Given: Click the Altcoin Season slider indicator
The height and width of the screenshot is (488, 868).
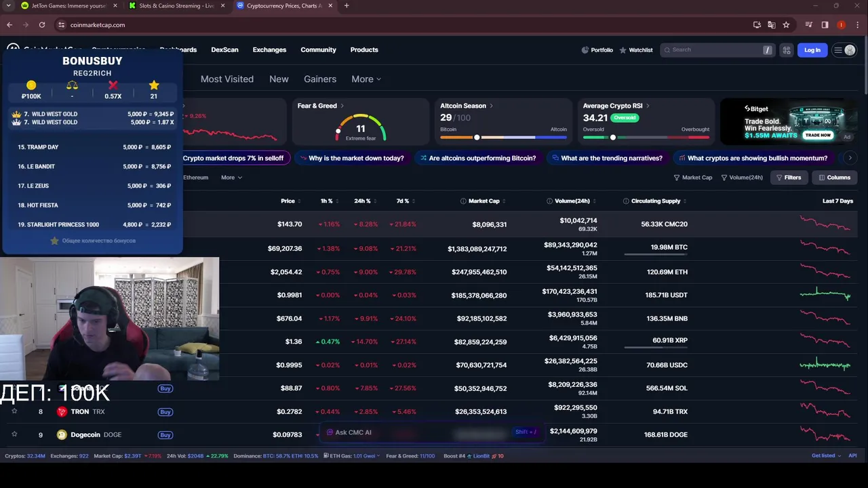Looking at the screenshot, I should tap(477, 138).
